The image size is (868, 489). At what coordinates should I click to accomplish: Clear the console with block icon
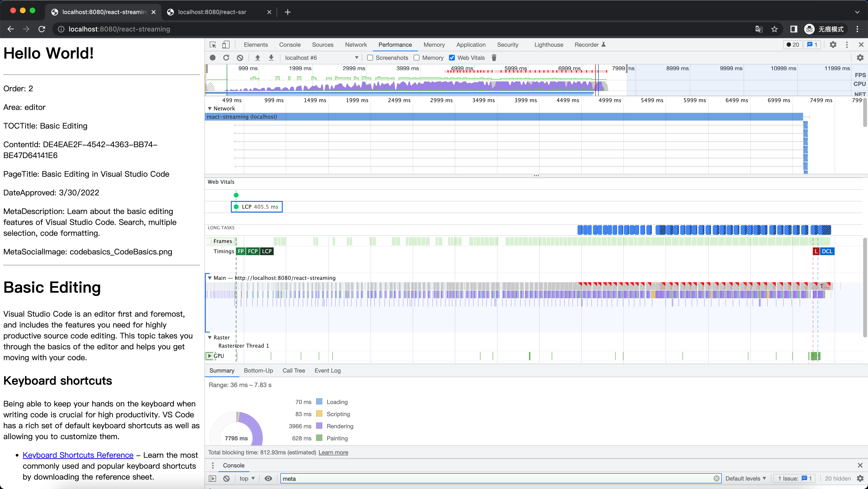tap(226, 478)
